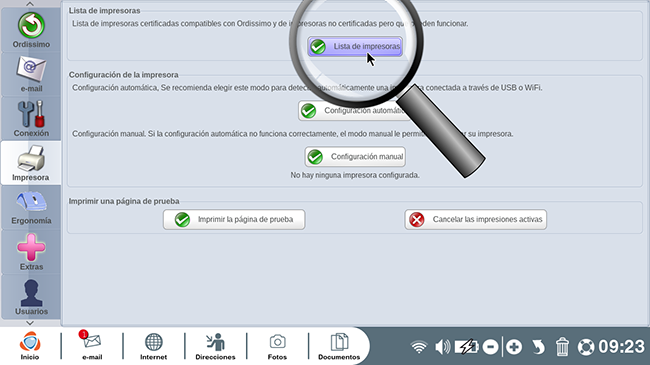Click the zoom in plus icon
Image resolution: width=650 pixels, height=365 pixels.
tap(514, 347)
